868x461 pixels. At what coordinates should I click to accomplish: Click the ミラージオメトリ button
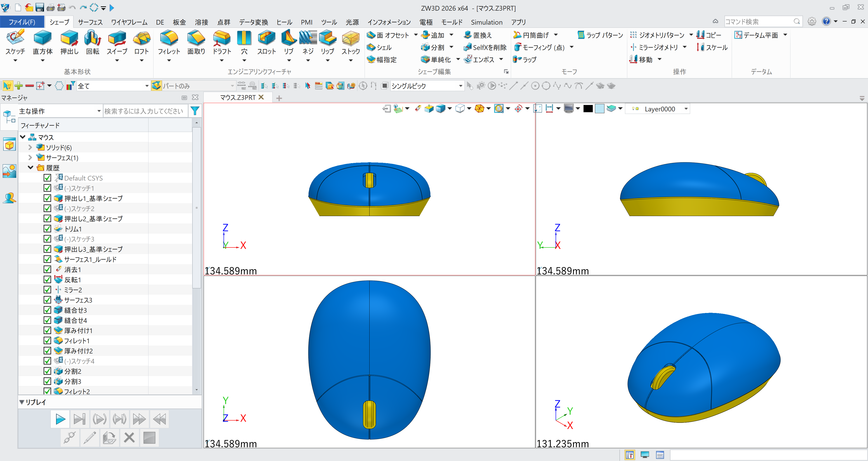click(x=654, y=47)
